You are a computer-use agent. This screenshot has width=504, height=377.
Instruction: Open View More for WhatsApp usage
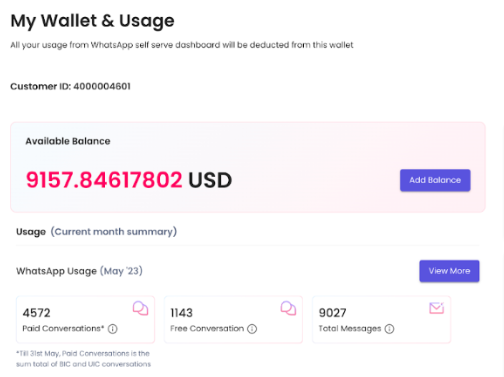pyautogui.click(x=449, y=271)
